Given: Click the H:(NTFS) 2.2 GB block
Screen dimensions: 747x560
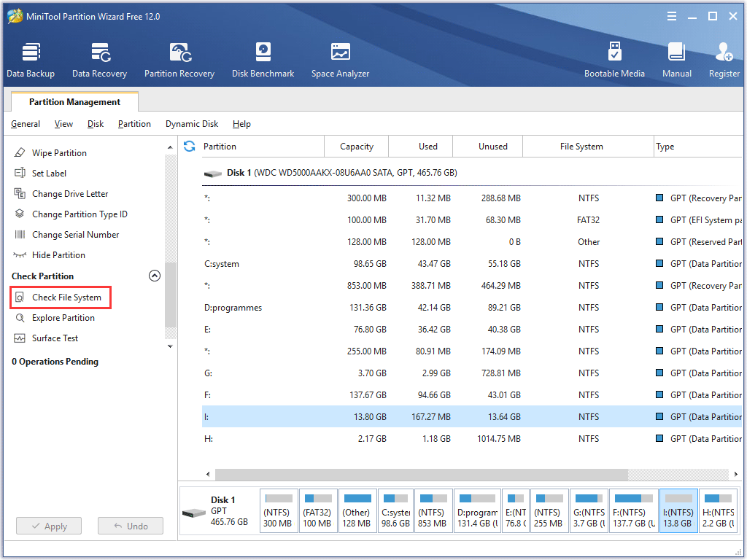Looking at the screenshot, I should 719,511.
